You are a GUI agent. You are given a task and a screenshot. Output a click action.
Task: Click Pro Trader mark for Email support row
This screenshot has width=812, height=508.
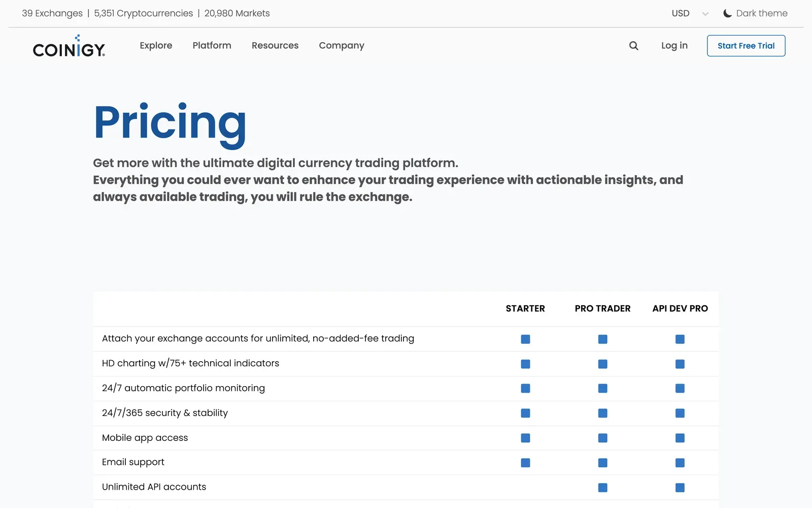[602, 463]
